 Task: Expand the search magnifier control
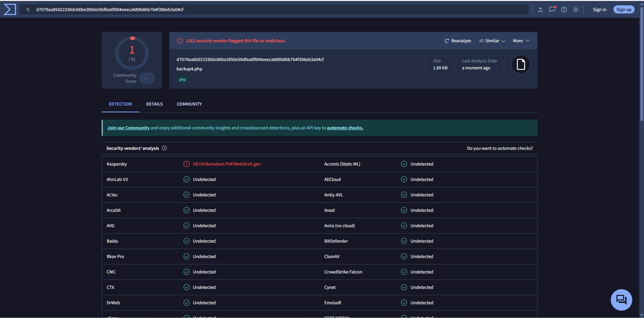click(28, 9)
